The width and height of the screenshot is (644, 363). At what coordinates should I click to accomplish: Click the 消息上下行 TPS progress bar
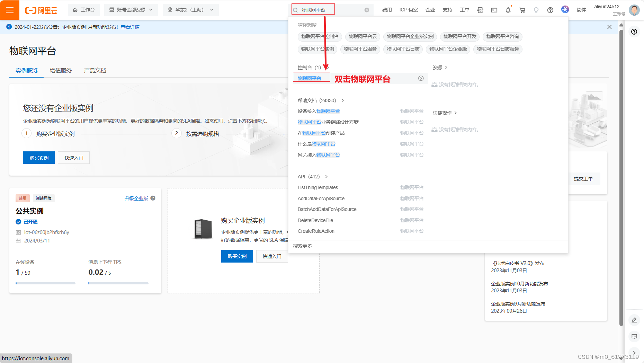click(x=118, y=283)
